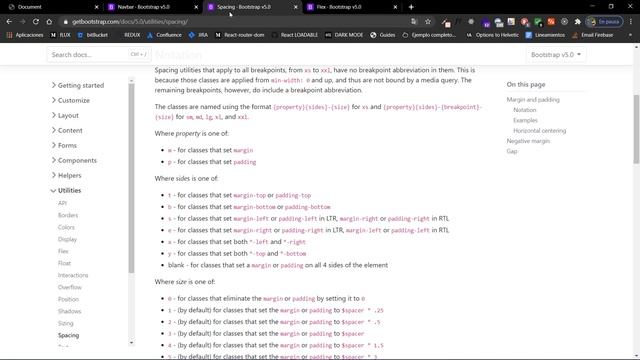
Task: Open the React-router-dom bookmark
Action: (240, 35)
